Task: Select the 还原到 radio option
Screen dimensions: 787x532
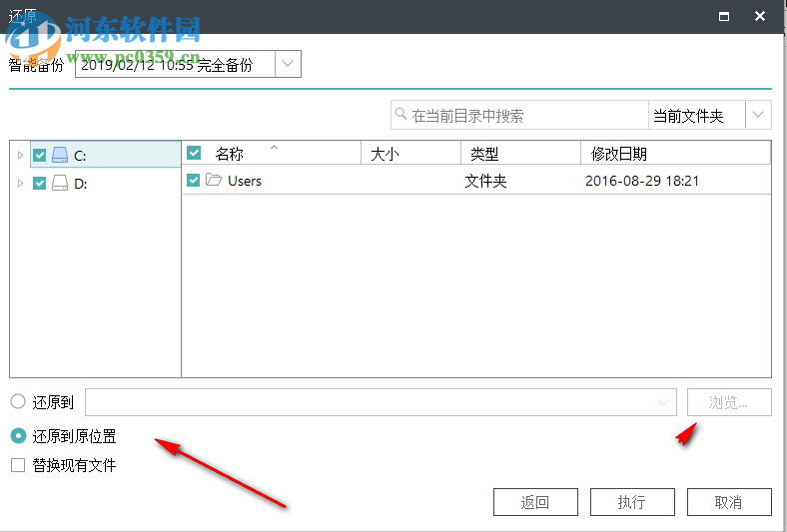Action: point(18,401)
